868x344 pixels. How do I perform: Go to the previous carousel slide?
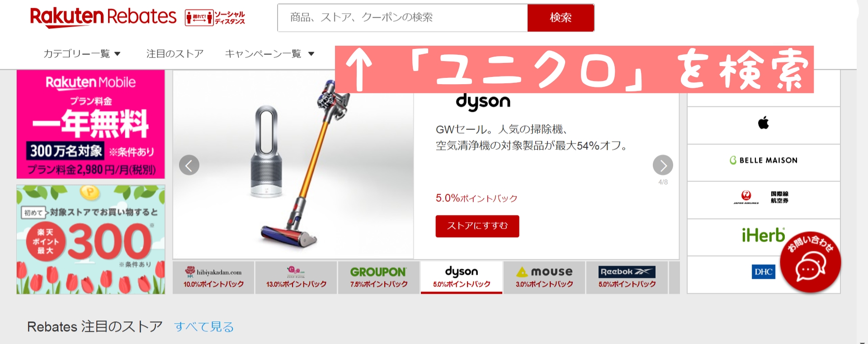[x=189, y=165]
